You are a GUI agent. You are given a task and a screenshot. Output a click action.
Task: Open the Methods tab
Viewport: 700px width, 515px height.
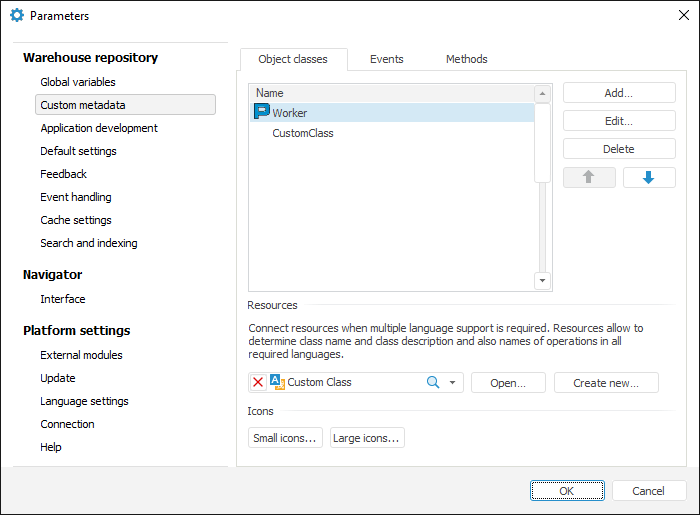click(466, 59)
